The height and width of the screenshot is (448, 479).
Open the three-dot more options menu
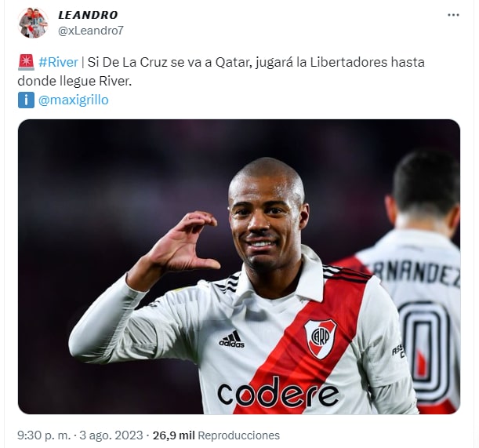453,15
